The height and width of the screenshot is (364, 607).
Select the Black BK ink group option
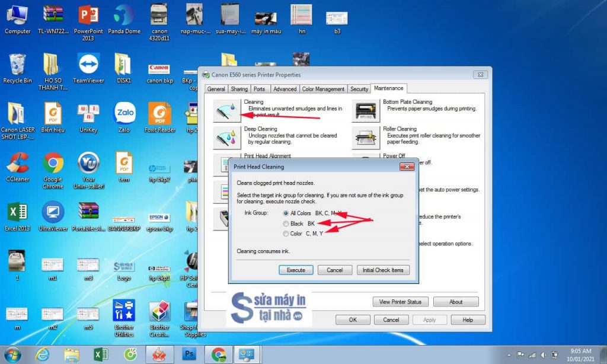(x=286, y=224)
